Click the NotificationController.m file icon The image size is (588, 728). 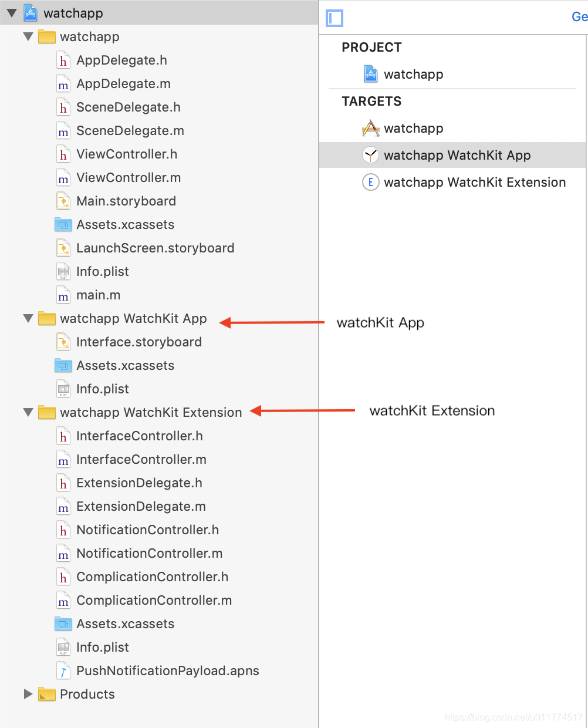63,553
